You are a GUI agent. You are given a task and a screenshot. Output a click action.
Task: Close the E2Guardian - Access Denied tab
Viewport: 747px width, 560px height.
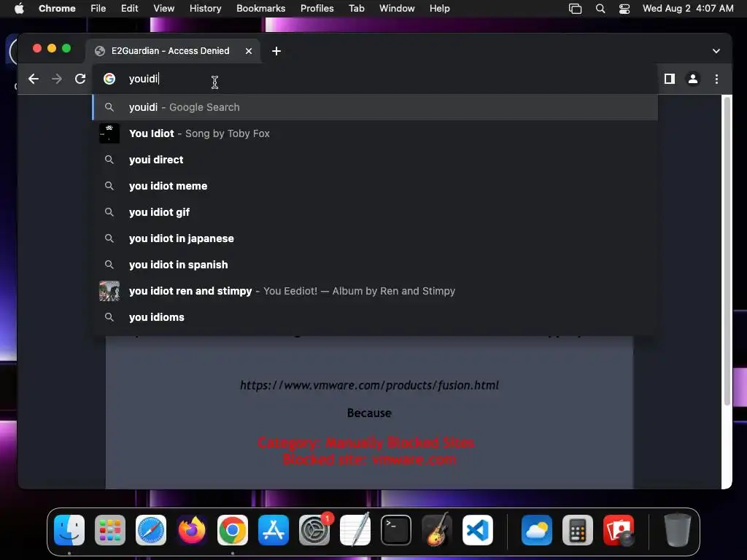click(x=249, y=51)
